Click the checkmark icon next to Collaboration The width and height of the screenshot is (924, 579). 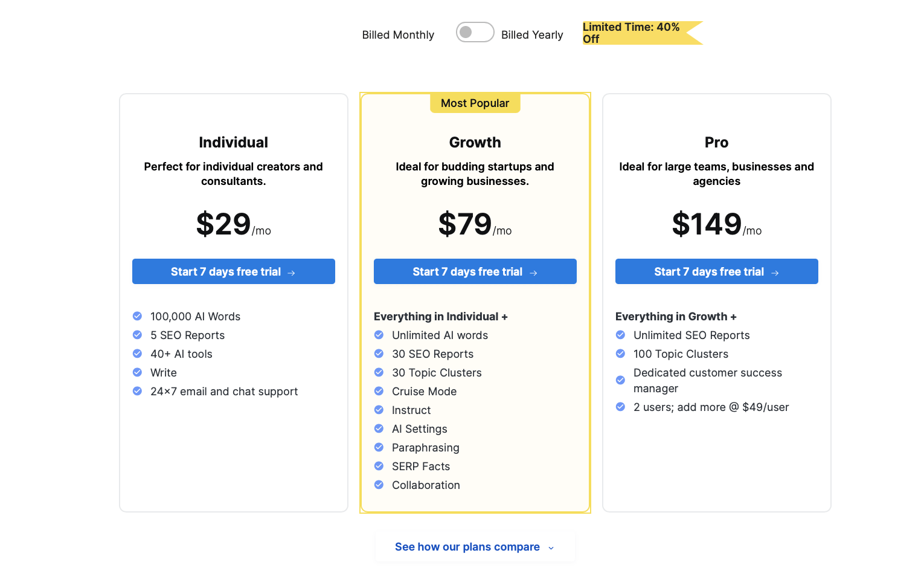[379, 485]
